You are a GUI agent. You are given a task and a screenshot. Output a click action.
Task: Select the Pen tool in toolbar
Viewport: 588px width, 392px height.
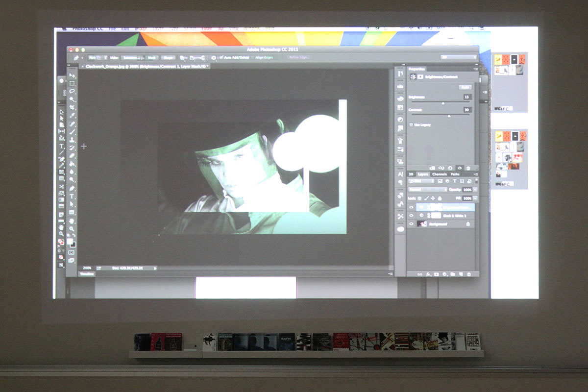(72, 188)
